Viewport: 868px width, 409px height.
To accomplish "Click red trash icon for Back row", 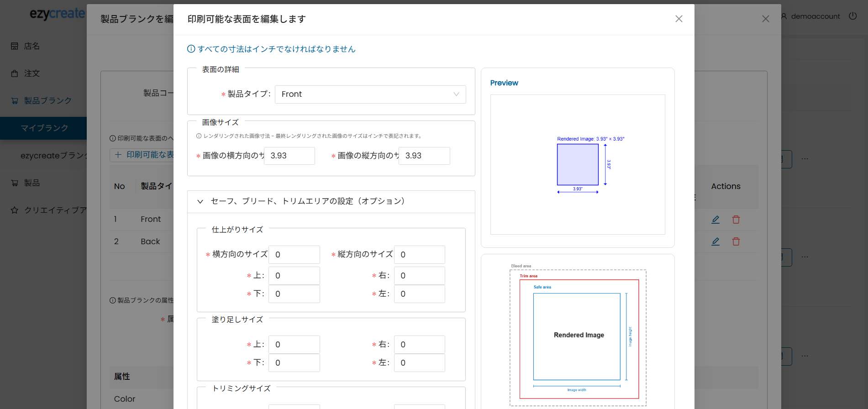I will click(736, 241).
